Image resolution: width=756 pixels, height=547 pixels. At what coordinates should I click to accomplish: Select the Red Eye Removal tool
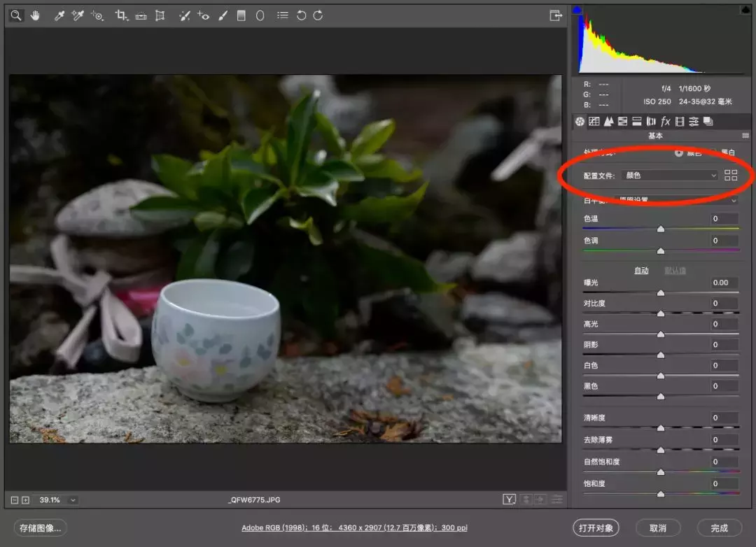point(203,15)
